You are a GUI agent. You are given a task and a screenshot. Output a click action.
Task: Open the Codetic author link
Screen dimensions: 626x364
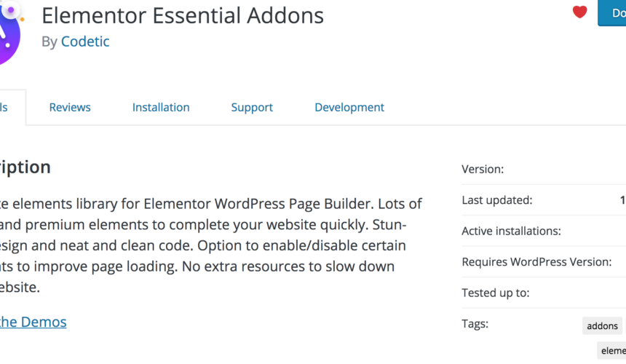click(85, 41)
